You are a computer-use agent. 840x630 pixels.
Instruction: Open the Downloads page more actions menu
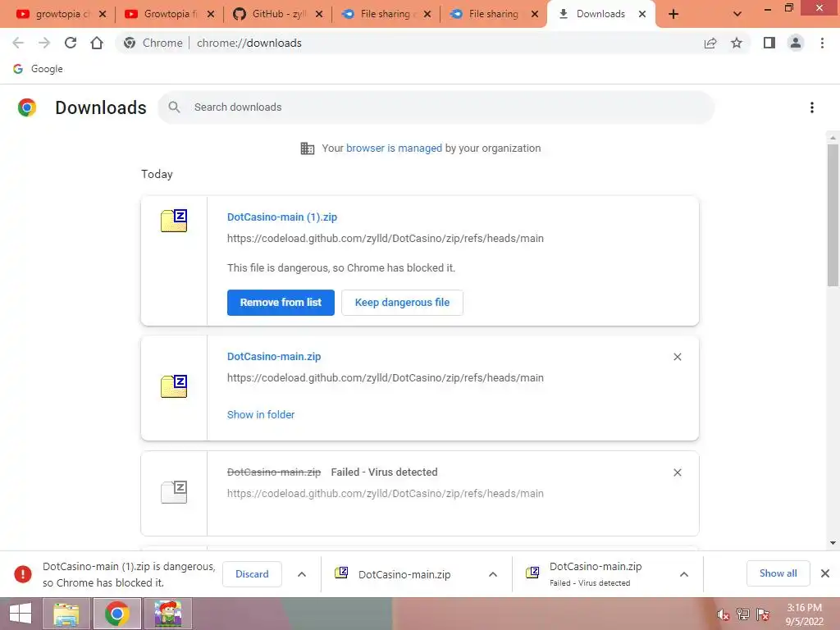[x=812, y=107]
